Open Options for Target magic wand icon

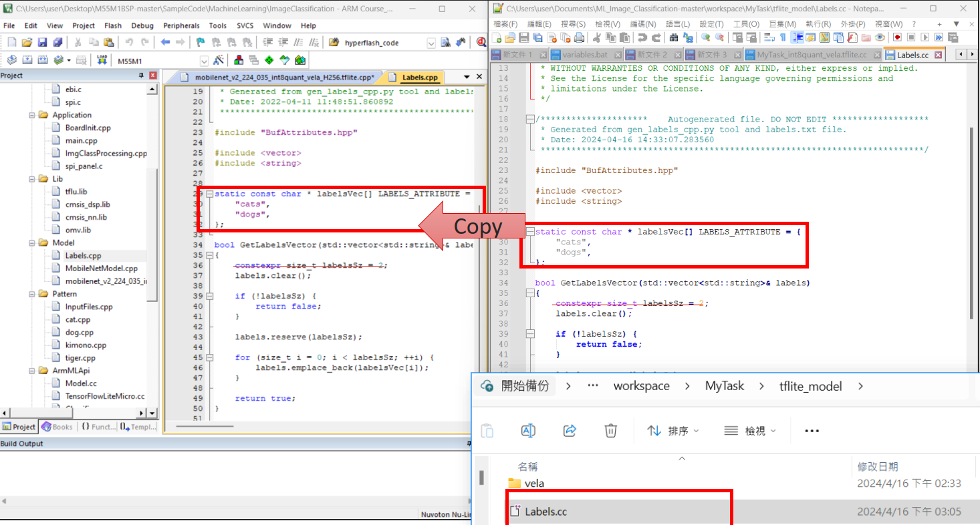pyautogui.click(x=218, y=60)
